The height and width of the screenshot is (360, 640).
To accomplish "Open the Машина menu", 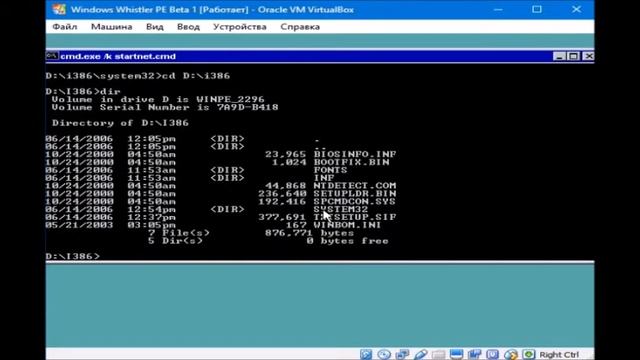I will [x=111, y=27].
